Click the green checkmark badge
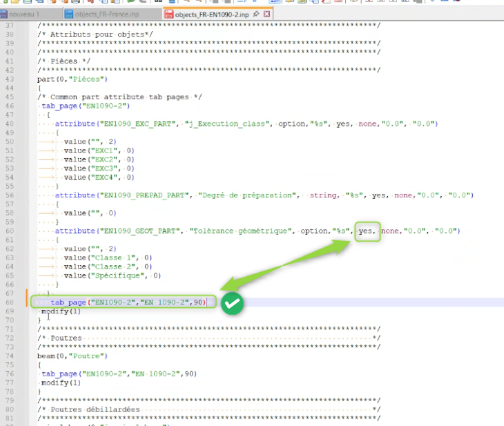 pos(233,304)
